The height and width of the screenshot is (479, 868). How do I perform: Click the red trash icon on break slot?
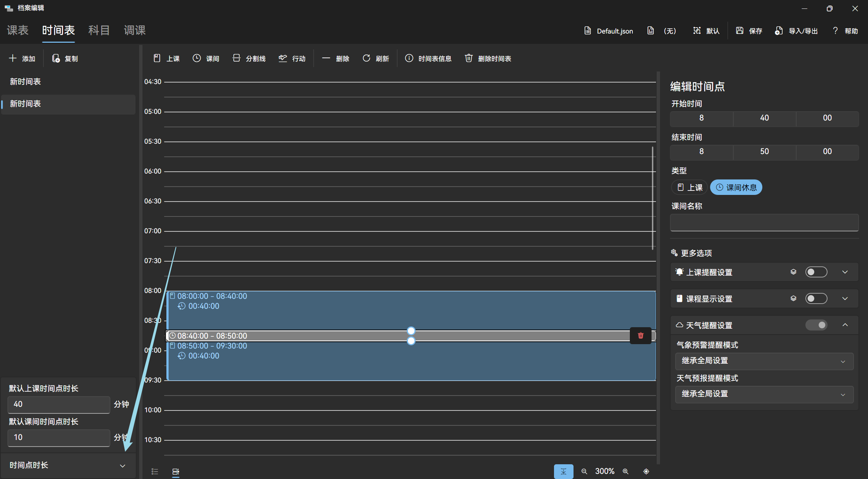[x=641, y=336]
